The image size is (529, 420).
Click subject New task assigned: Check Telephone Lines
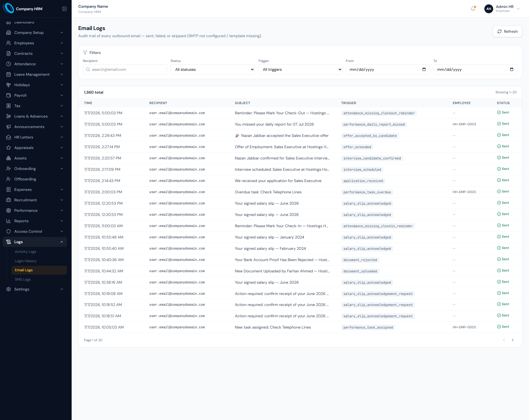[x=273, y=327]
